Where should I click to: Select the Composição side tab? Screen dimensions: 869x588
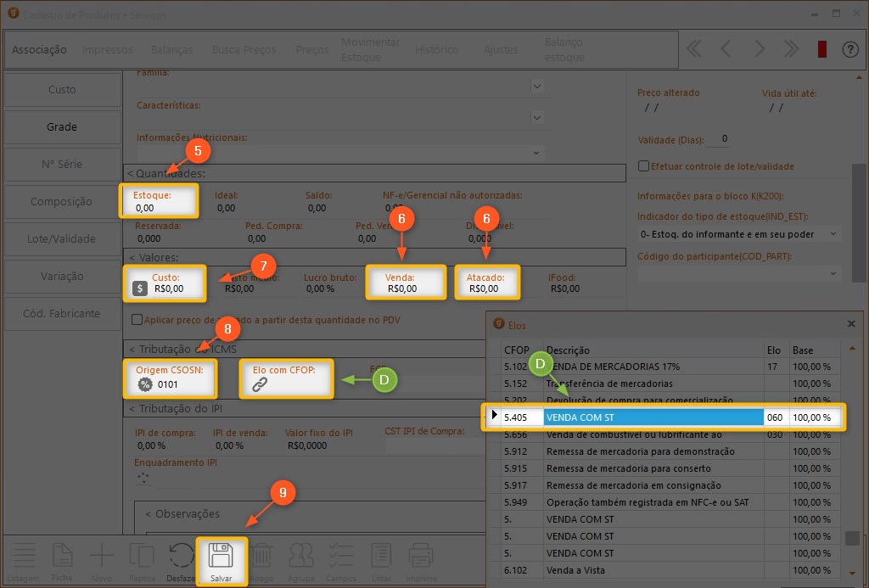point(61,202)
